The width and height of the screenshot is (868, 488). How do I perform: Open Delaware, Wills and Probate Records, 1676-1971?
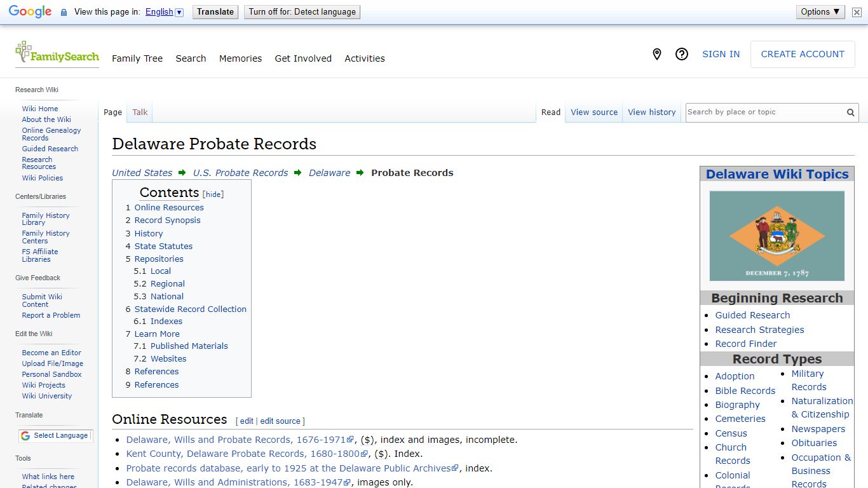click(240, 440)
